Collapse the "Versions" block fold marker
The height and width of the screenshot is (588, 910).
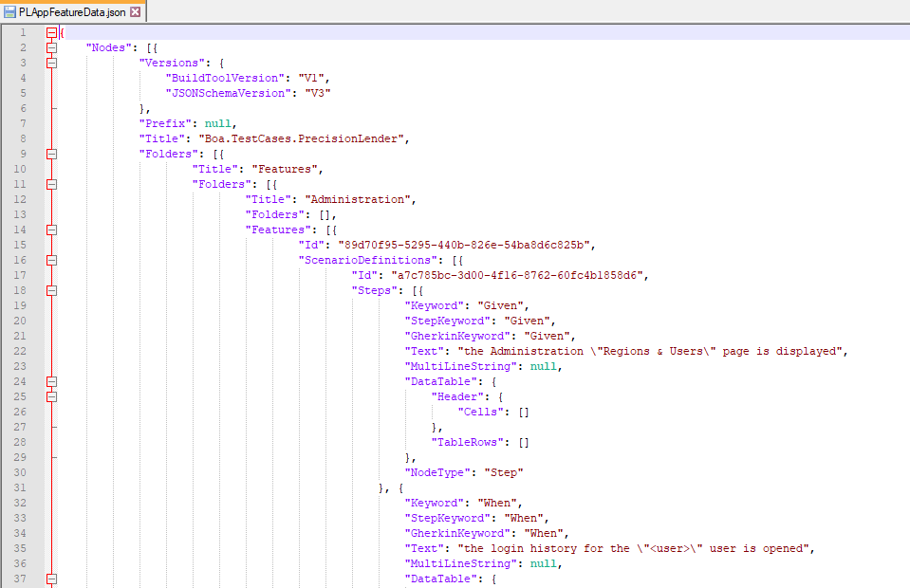(x=51, y=63)
